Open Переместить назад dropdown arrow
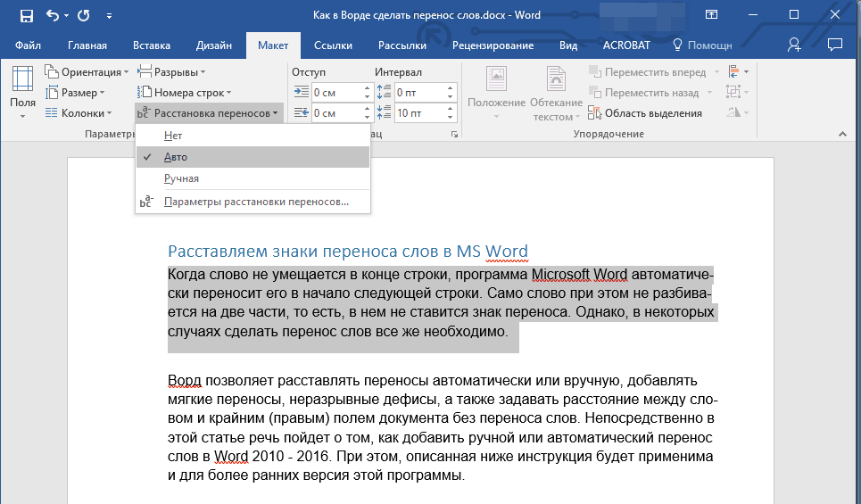The width and height of the screenshot is (861, 504). coord(709,93)
